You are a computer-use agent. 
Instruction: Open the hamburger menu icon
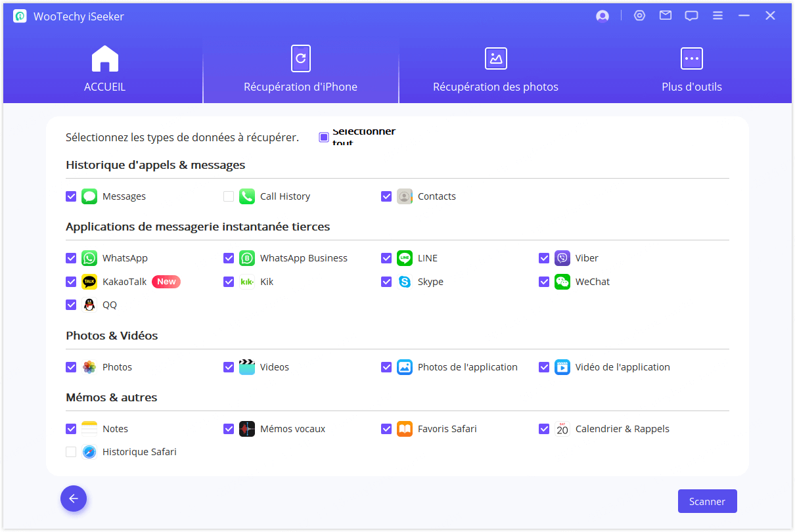717,16
